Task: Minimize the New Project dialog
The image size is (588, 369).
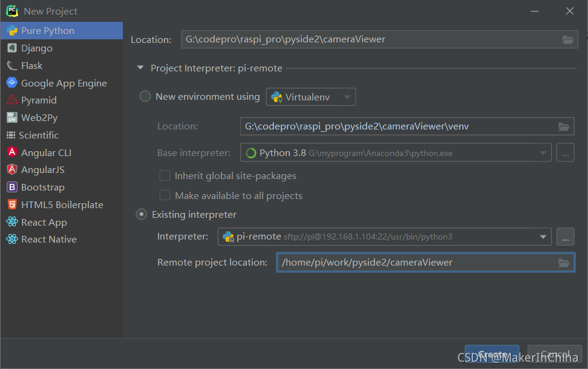Action: 534,11
